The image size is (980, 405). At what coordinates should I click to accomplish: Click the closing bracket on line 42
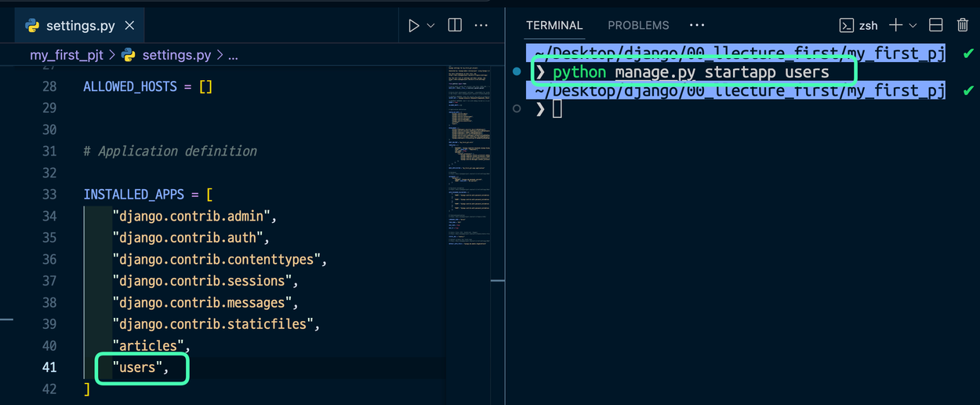pyautogui.click(x=87, y=389)
